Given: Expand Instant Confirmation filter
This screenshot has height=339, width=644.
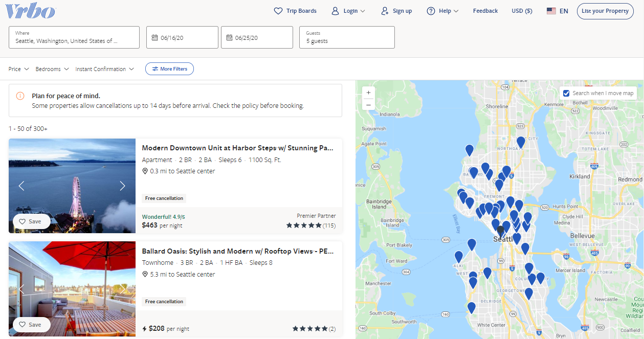Looking at the screenshot, I should pyautogui.click(x=105, y=69).
